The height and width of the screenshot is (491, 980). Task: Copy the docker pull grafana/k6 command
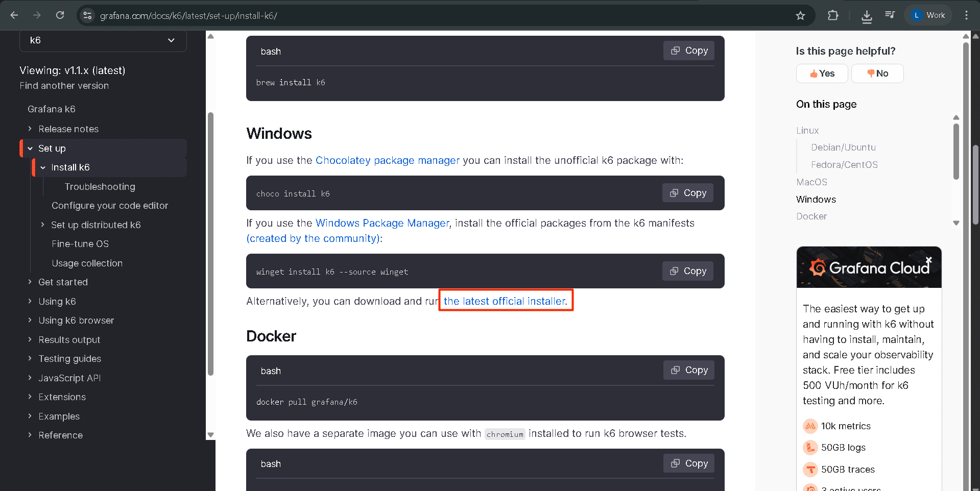(x=688, y=370)
